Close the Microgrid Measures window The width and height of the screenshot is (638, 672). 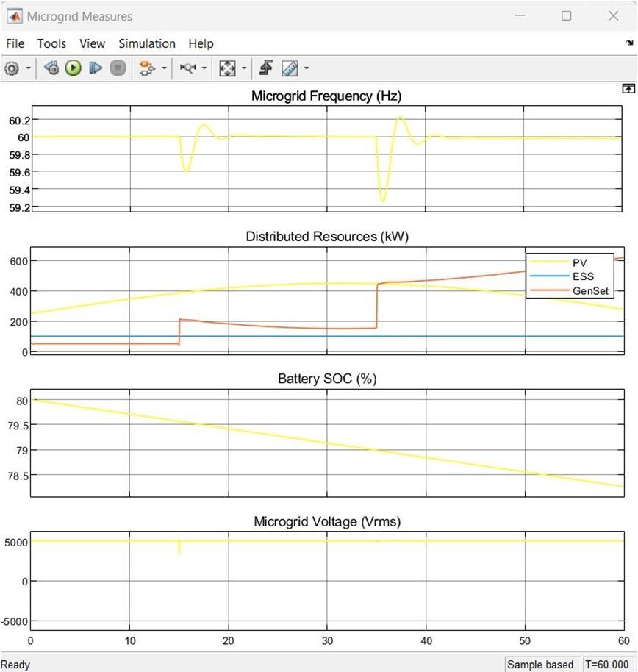pyautogui.click(x=614, y=16)
